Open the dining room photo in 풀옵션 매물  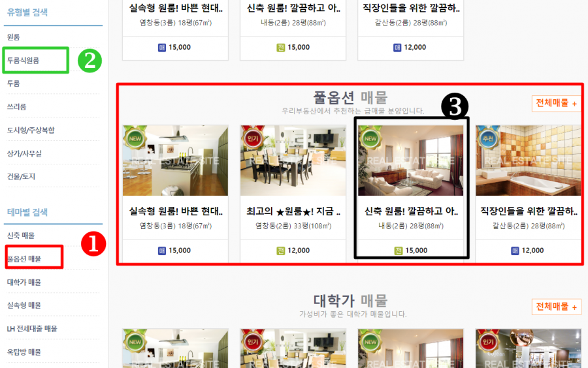293,161
